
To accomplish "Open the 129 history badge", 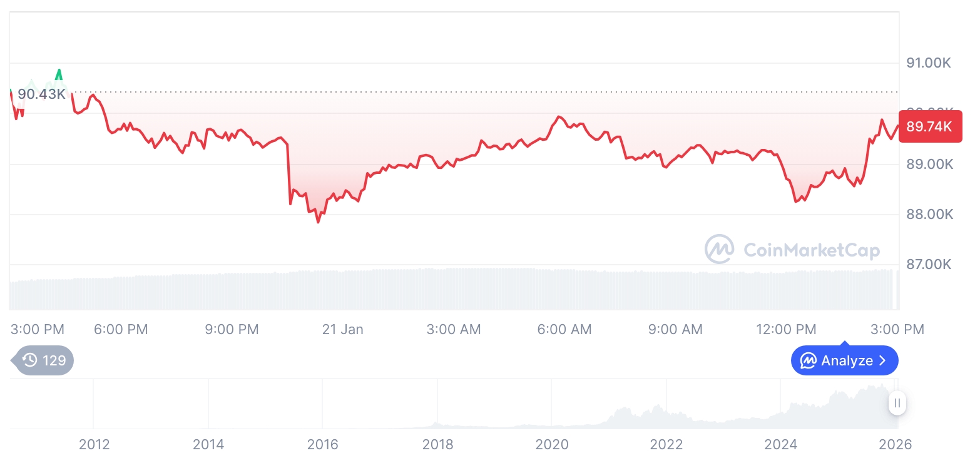I will 44,360.
